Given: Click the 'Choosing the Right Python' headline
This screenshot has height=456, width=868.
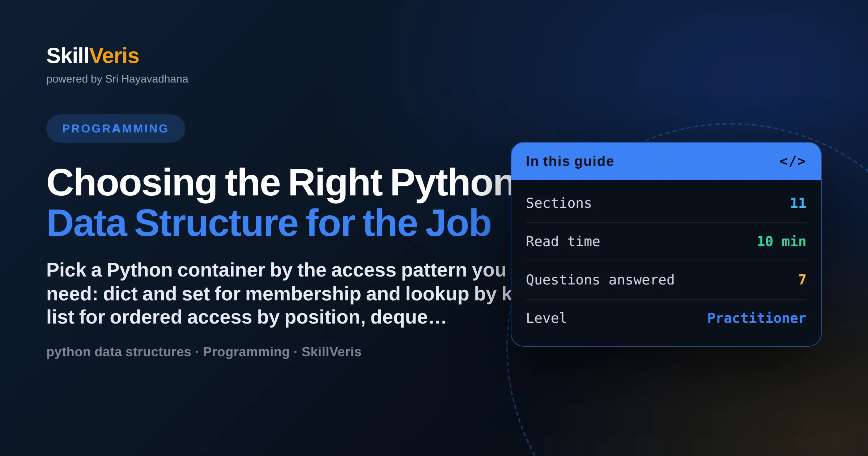Looking at the screenshot, I should (x=279, y=183).
